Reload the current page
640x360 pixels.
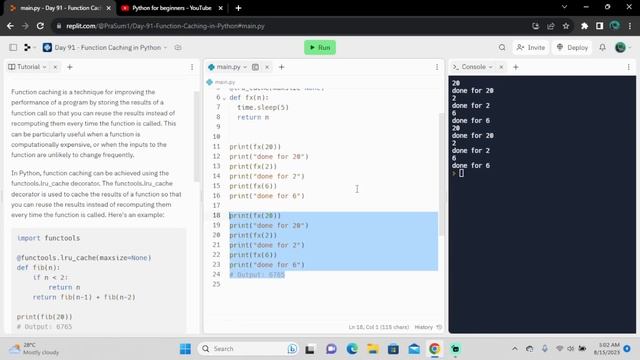[x=40, y=26]
